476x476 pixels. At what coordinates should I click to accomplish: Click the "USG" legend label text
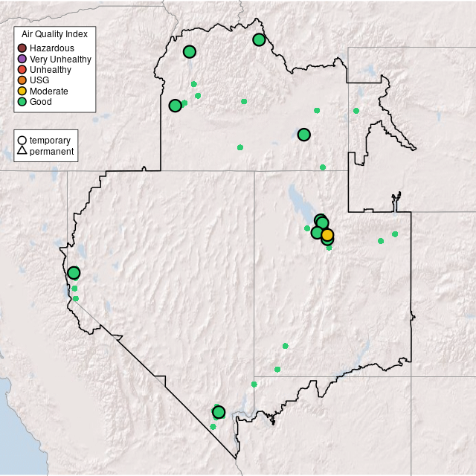coord(39,80)
